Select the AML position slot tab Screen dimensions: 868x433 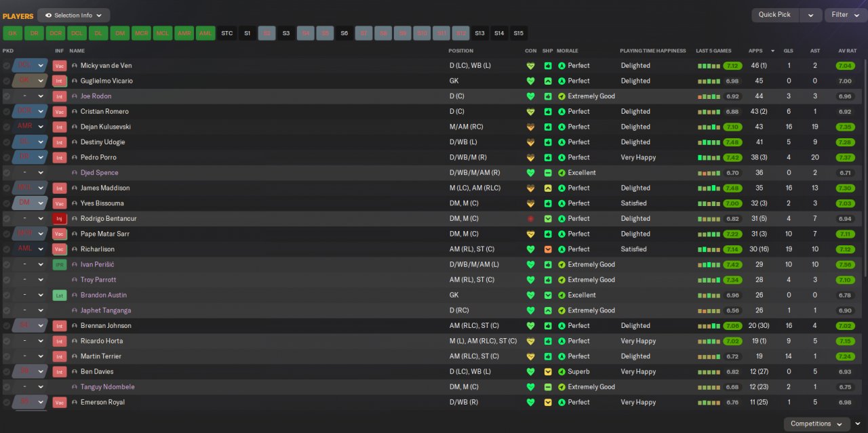tap(205, 33)
